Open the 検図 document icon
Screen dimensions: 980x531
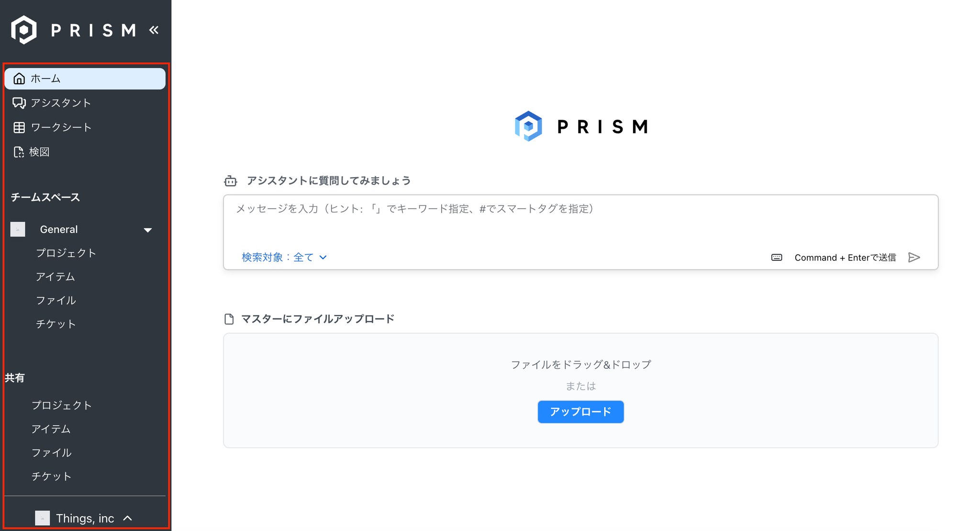(19, 152)
